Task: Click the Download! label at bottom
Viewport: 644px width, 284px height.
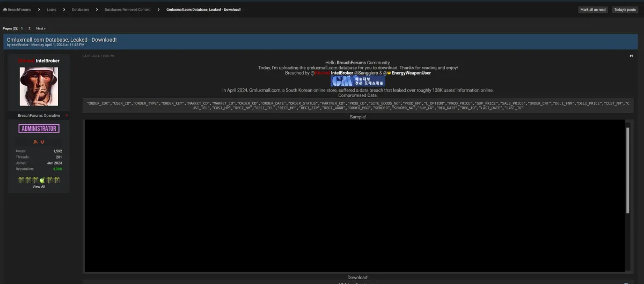Action: pos(358,278)
